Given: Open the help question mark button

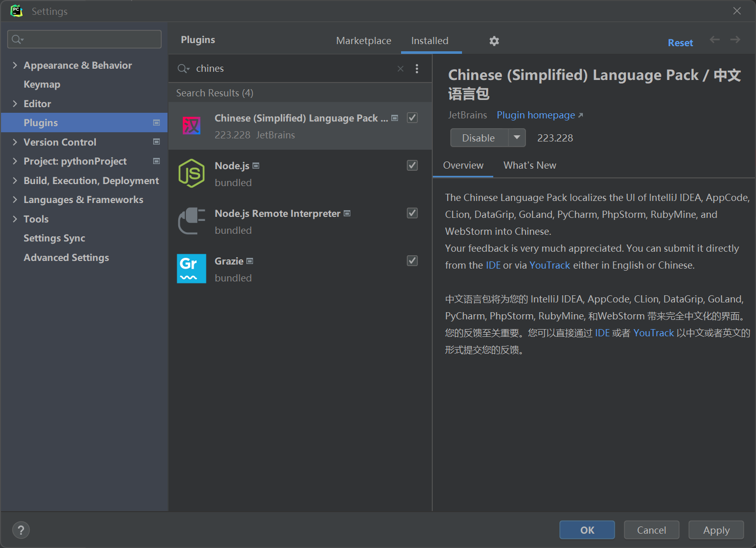Looking at the screenshot, I should point(21,530).
